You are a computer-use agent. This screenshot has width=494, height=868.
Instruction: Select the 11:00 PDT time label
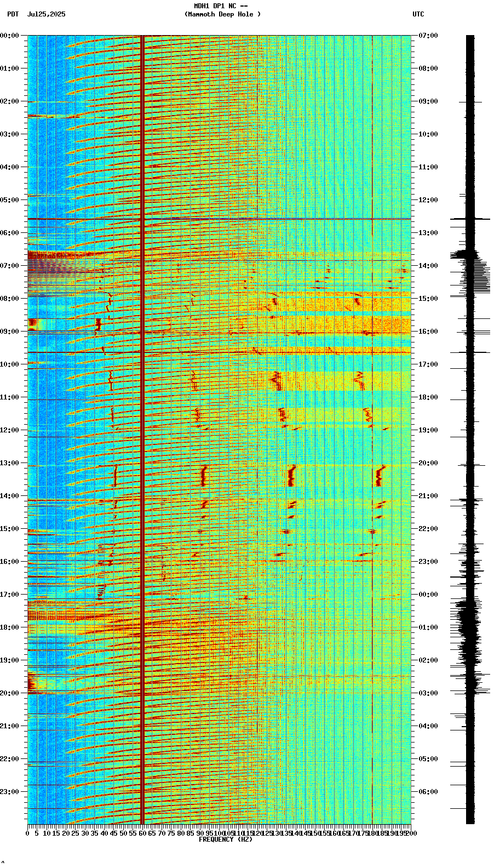pos(9,397)
